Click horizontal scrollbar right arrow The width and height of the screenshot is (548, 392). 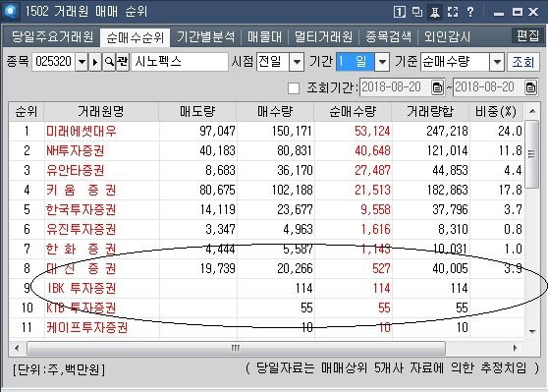pyautogui.click(x=515, y=348)
